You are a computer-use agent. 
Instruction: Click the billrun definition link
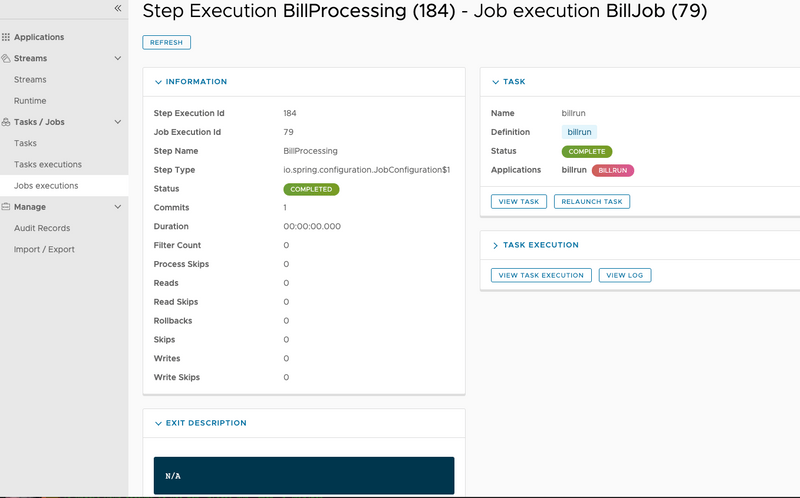click(579, 132)
